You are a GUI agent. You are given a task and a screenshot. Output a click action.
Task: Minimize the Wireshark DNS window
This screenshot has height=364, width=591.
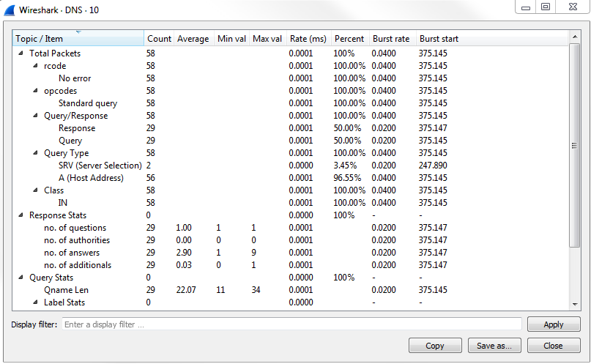(x=526, y=7)
